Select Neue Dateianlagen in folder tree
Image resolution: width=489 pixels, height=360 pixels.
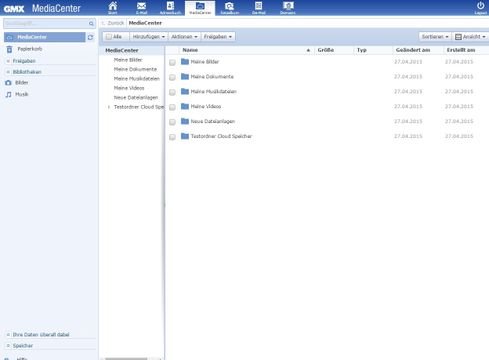[x=136, y=97]
